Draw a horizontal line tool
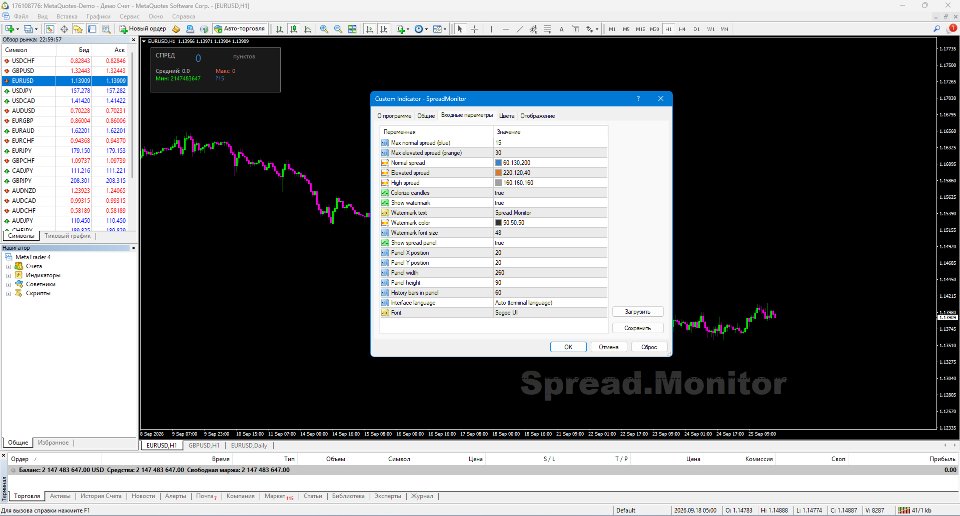960x516 pixels. tap(506, 29)
